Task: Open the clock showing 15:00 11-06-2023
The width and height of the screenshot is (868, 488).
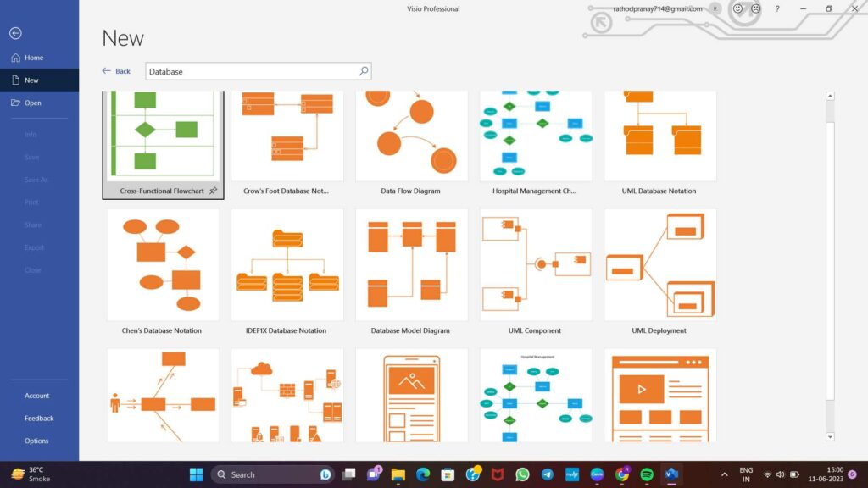Action: [x=826, y=474]
